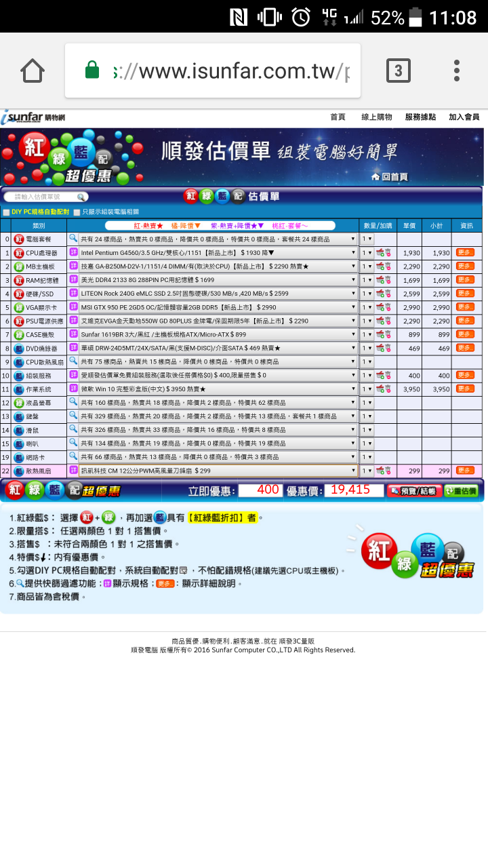Open the 電腦套餐 product dropdown

click(x=218, y=239)
